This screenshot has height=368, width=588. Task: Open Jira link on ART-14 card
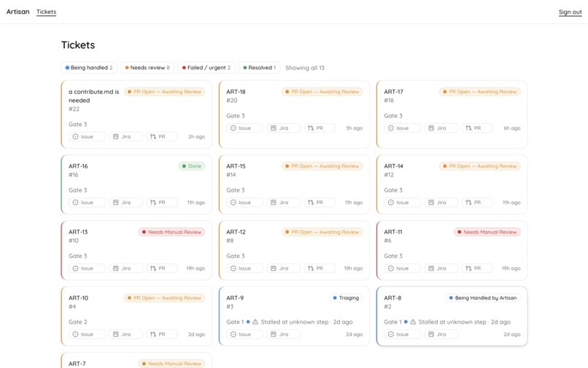click(x=441, y=203)
